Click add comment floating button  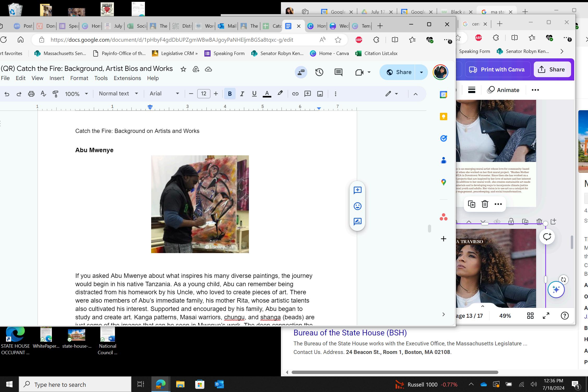(x=357, y=190)
